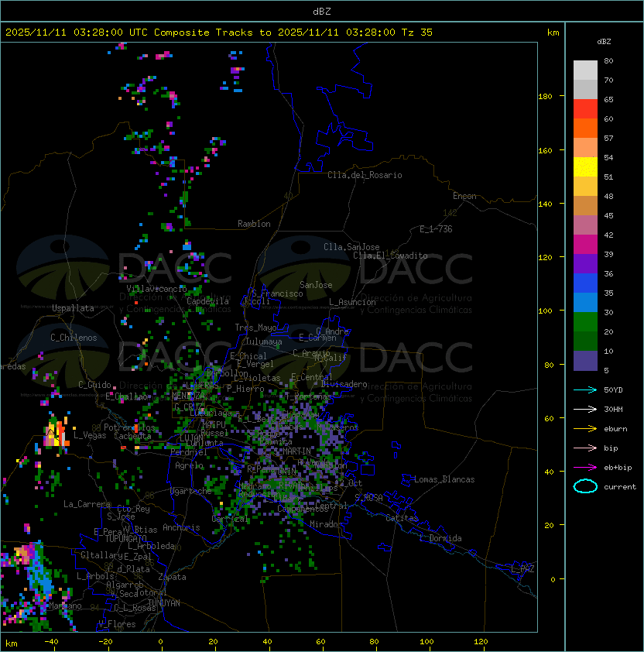Click the intense red-yellow storm cell near L_Vegas
644x652 pixels.
[x=57, y=434]
